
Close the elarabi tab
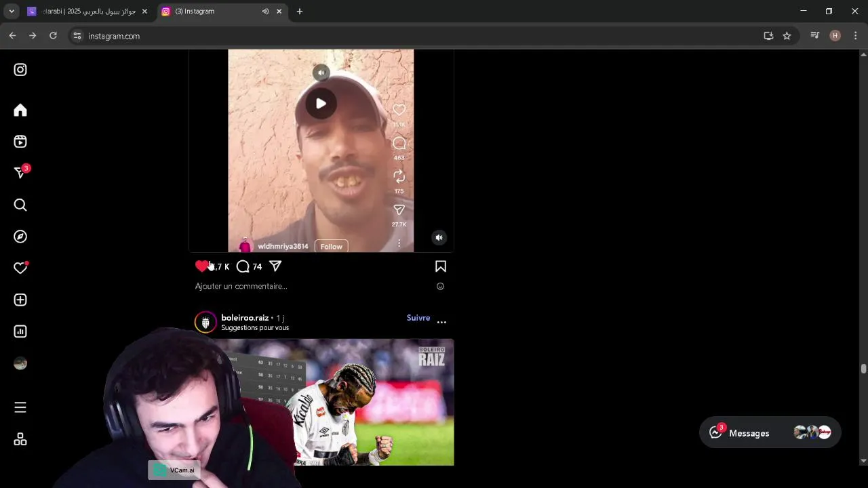[144, 12]
